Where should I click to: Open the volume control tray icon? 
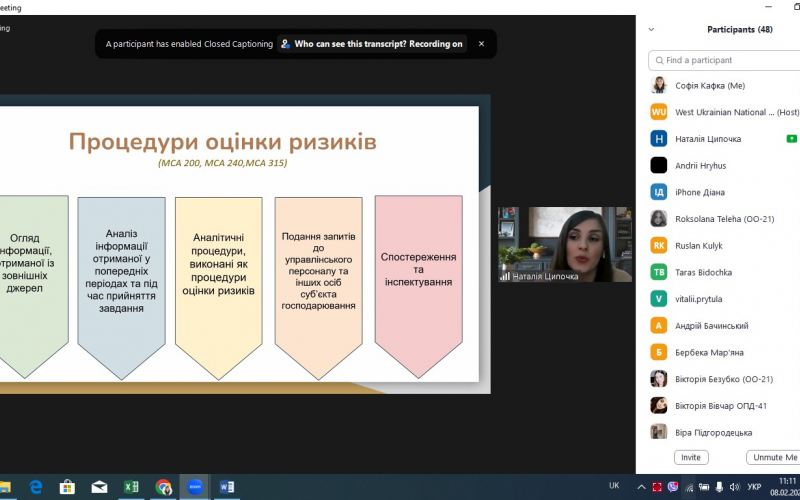[735, 487]
